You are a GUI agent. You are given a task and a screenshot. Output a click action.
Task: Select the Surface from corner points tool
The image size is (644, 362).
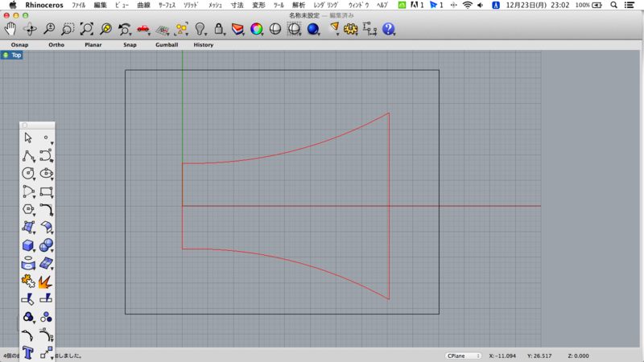point(28,227)
